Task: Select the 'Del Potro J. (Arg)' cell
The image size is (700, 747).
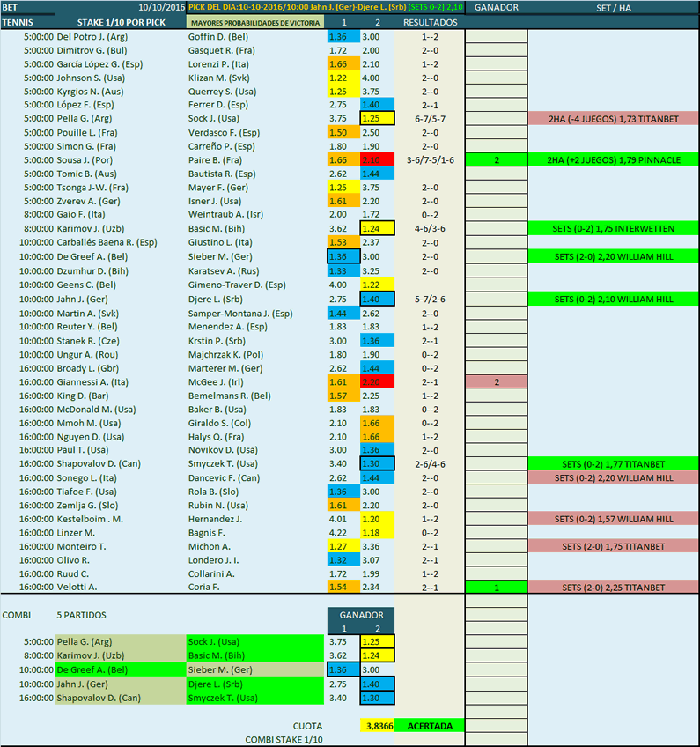Action: pyautogui.click(x=92, y=37)
